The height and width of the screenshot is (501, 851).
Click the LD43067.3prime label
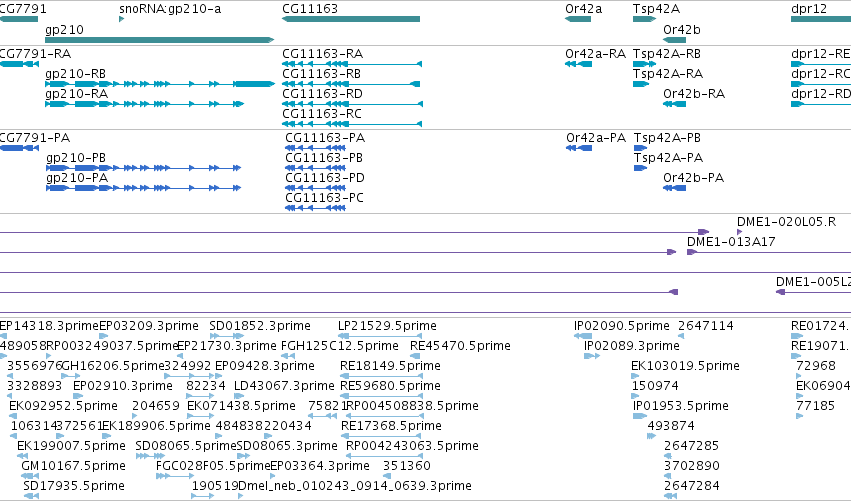tap(284, 386)
